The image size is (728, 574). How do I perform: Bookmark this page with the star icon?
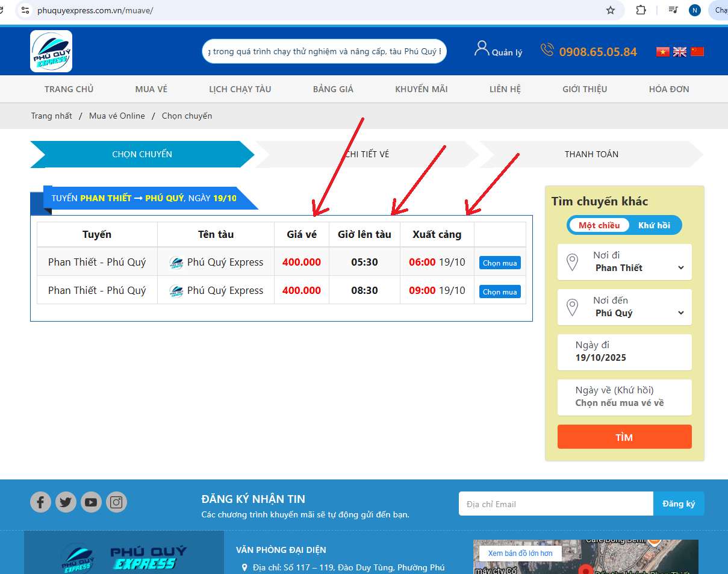[x=611, y=10]
